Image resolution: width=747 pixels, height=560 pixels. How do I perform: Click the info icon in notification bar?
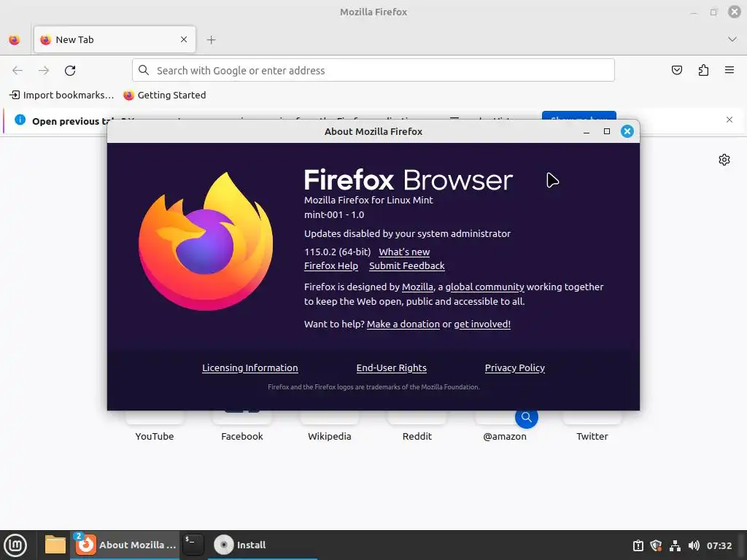pyautogui.click(x=20, y=120)
